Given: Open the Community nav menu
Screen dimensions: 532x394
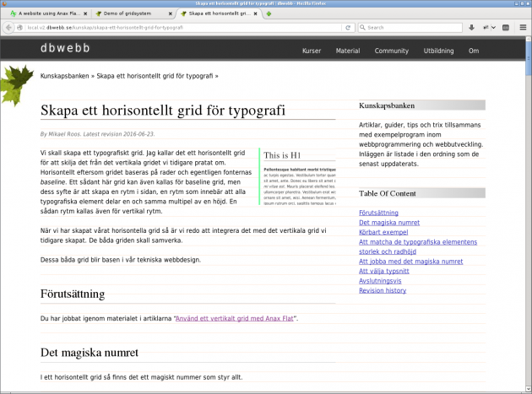Looking at the screenshot, I should 392,51.
